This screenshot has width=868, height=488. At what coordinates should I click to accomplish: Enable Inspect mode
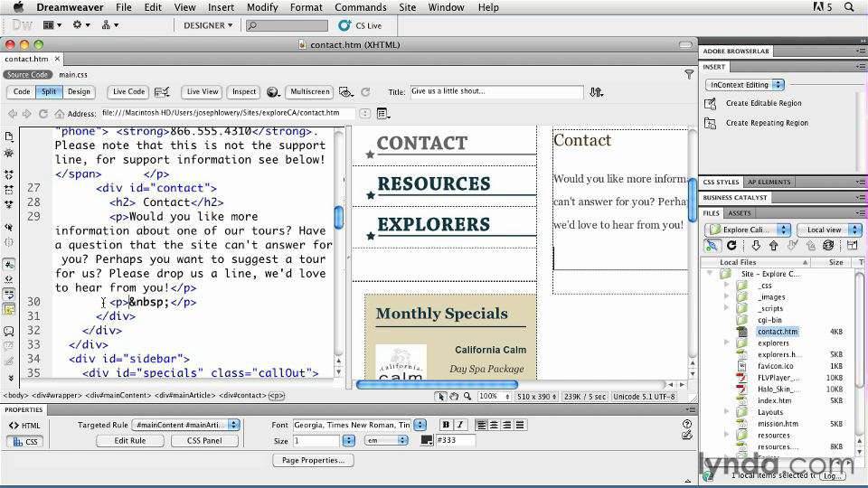[x=243, y=92]
